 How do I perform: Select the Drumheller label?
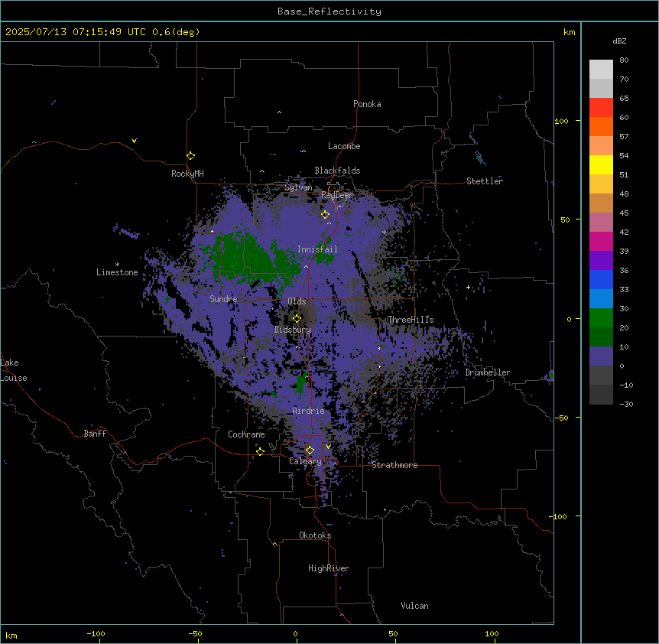click(488, 372)
